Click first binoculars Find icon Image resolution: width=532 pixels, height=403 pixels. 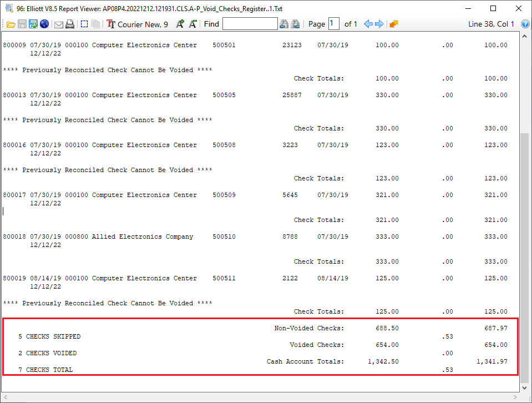click(x=284, y=24)
